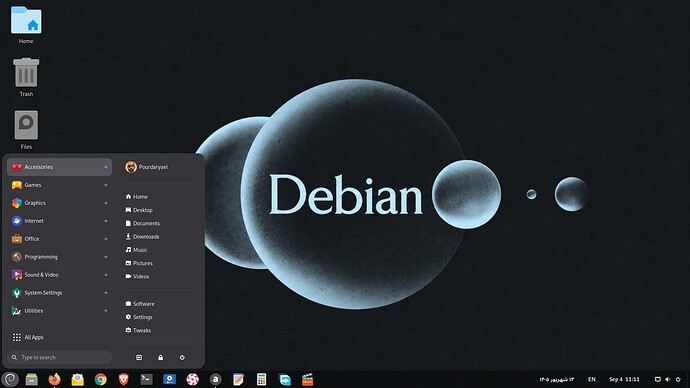Expand the Accessories category arrow
Screen dimensions: 690x388
(106, 167)
